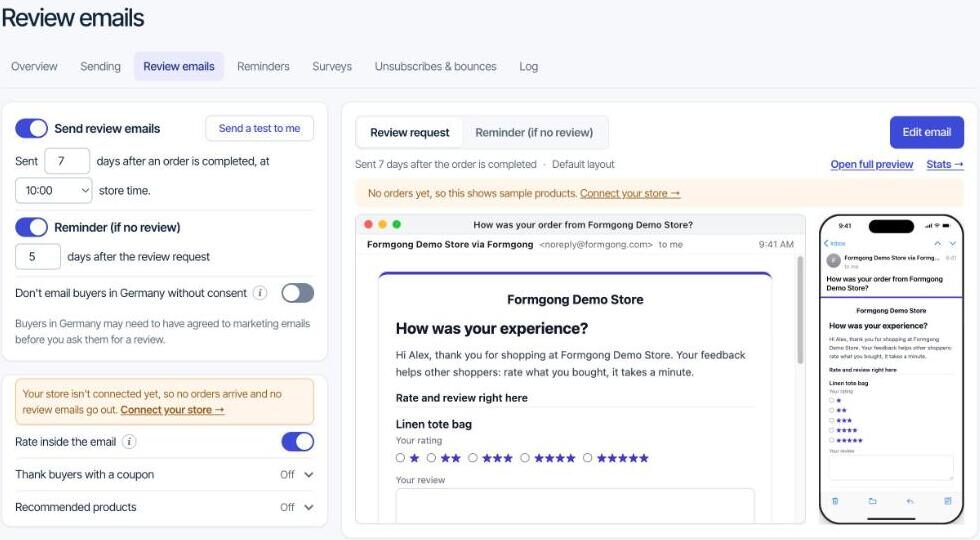Click the compose icon in phone preview
The height and width of the screenshot is (540, 980).
(948, 501)
